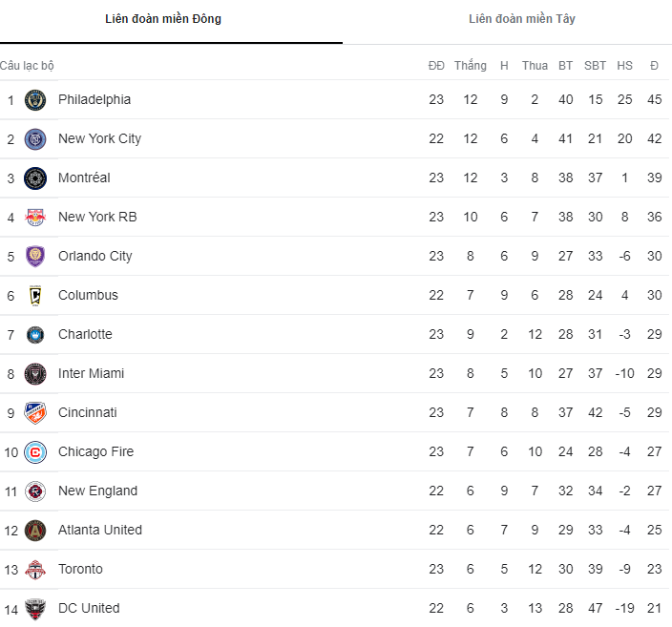This screenshot has width=672, height=627.
Task: Open the Charlotte team link
Action: coord(85,335)
